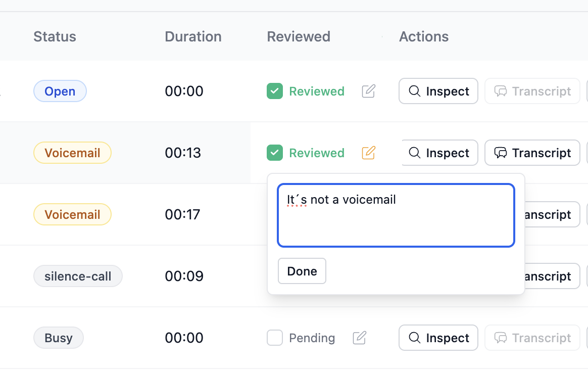Focus the note text field reading It's not a voicemail
588x371 pixels.
point(396,215)
